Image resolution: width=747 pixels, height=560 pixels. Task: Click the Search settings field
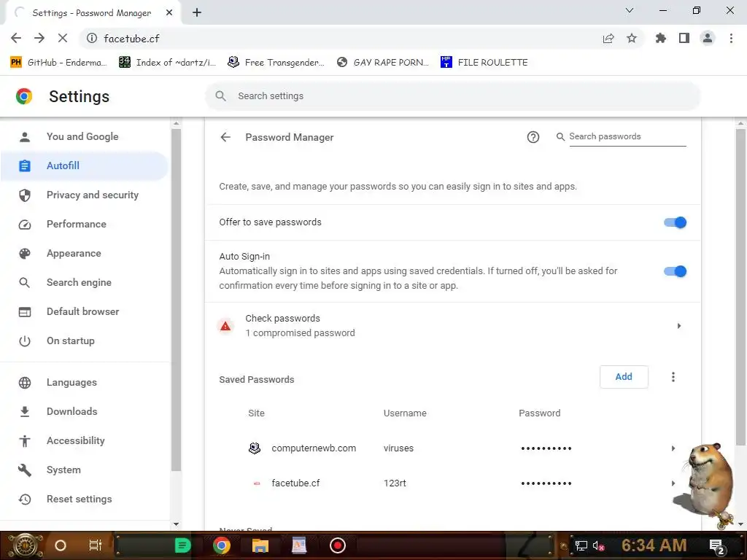tap(452, 96)
